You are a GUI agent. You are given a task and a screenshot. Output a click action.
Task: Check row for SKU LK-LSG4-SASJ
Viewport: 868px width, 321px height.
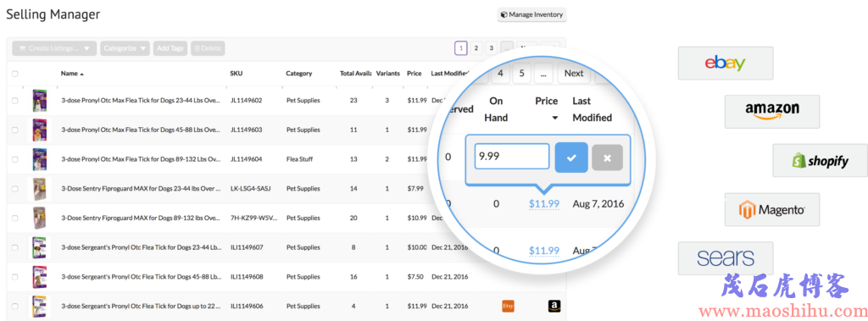pos(15,189)
